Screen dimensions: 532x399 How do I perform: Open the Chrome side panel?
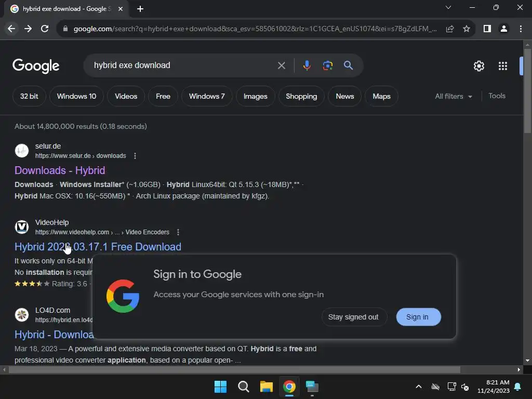487,29
